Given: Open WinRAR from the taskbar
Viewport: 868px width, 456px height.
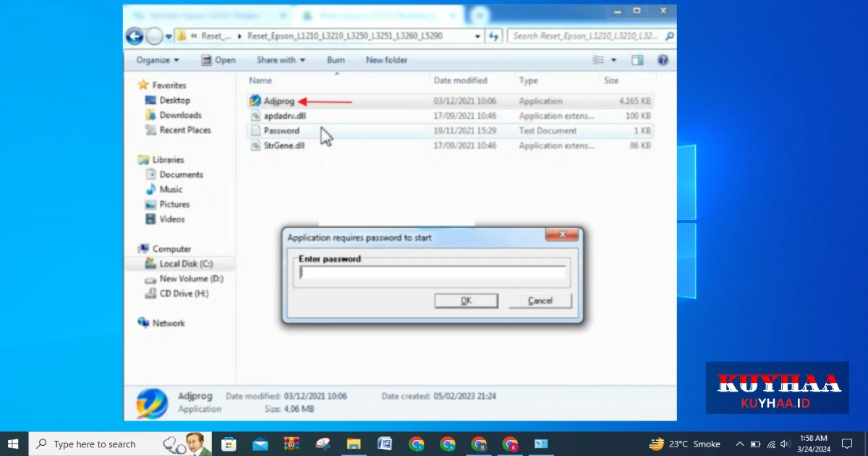Looking at the screenshot, I should (x=292, y=444).
